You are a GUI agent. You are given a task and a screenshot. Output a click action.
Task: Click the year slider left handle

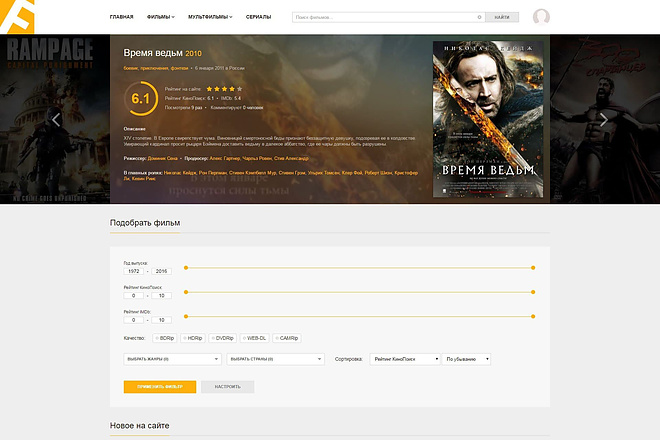(x=186, y=268)
